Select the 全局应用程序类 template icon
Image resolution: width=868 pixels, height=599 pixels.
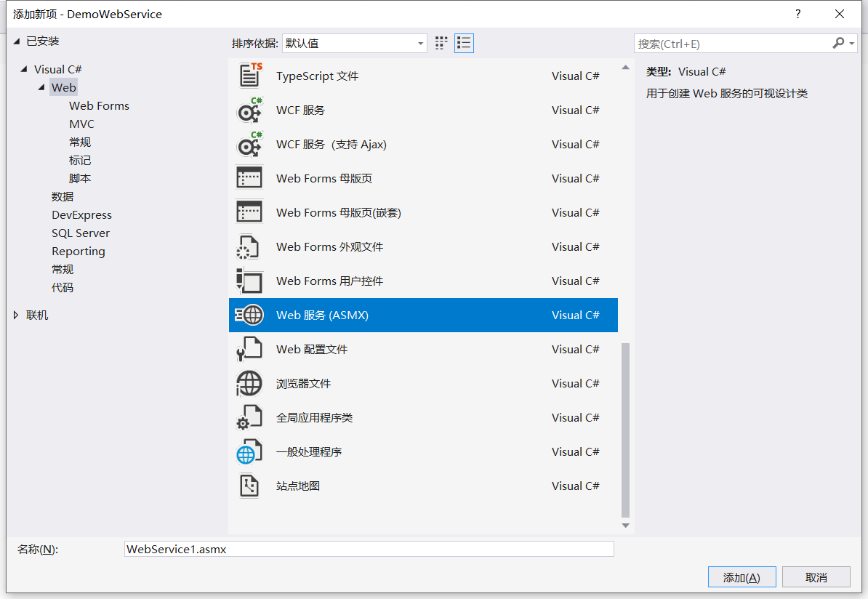tap(249, 417)
